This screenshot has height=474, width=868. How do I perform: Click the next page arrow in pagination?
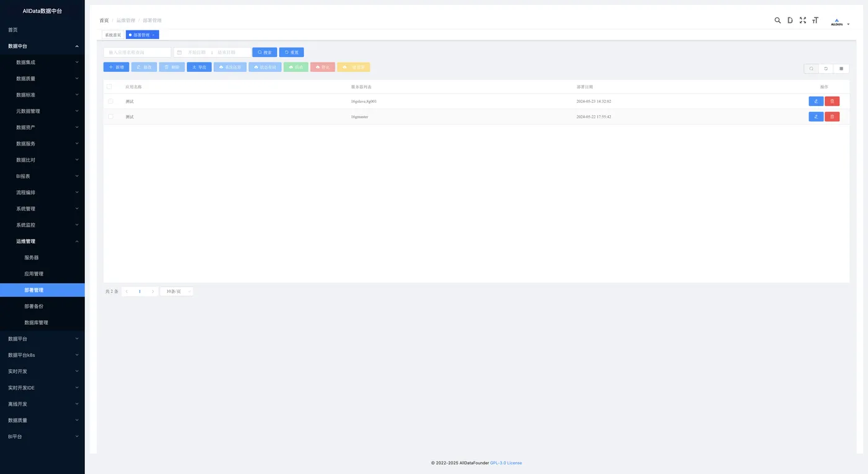click(x=153, y=291)
